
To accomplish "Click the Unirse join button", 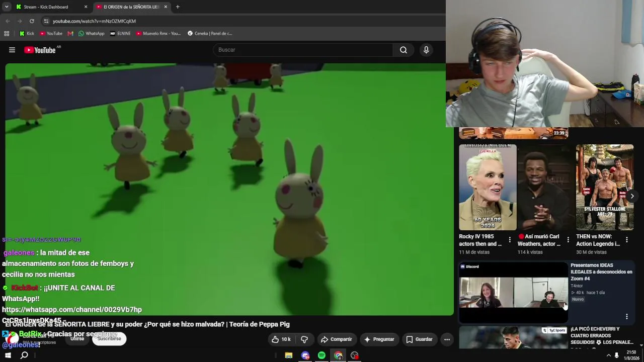I will pos(77,339).
